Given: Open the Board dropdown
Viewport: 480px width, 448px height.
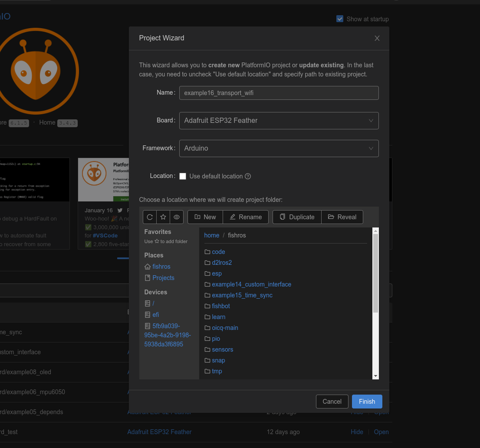Looking at the screenshot, I should pos(279,121).
